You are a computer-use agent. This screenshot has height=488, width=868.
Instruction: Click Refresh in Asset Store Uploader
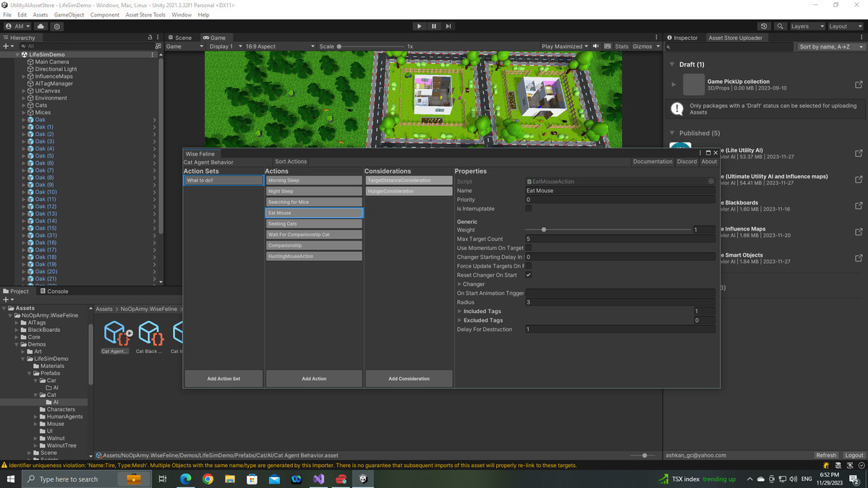[x=826, y=455]
